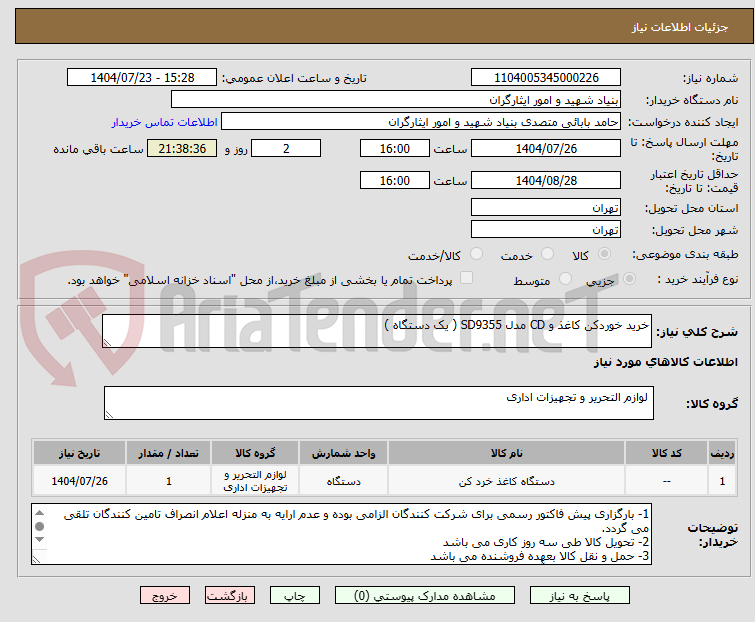Click the remaining time 21:38:36 field
Image resolution: width=755 pixels, height=622 pixels.
[182, 148]
